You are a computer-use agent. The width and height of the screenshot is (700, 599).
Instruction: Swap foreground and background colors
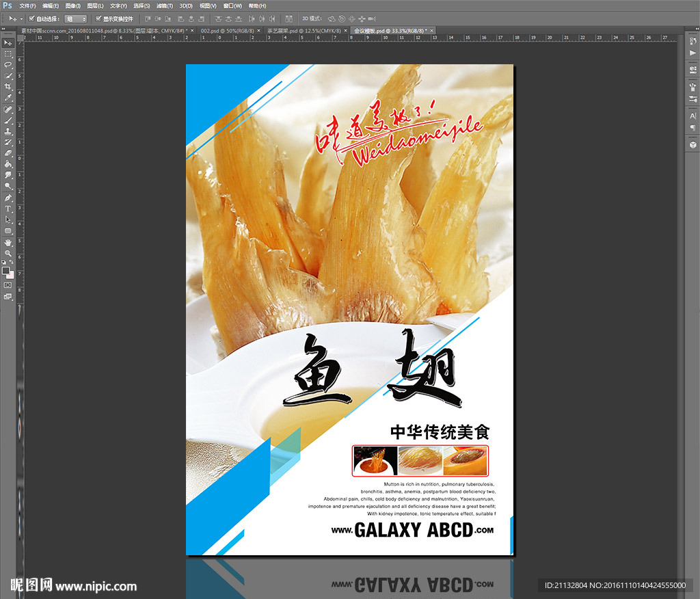[x=11, y=262]
